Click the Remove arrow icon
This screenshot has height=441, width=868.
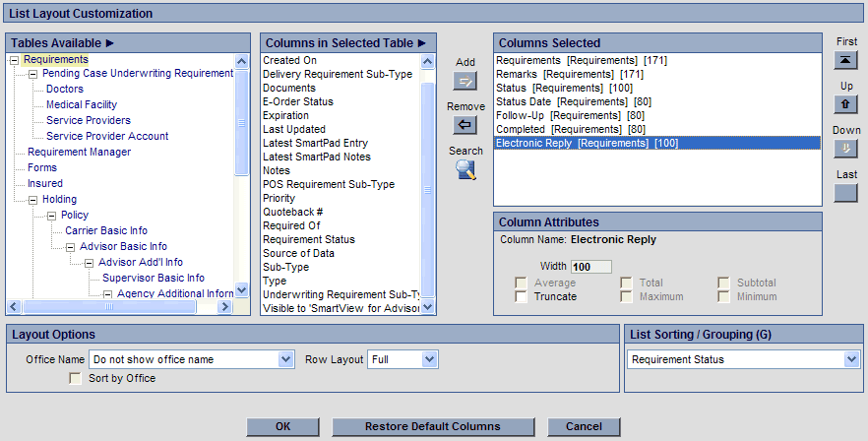point(465,125)
